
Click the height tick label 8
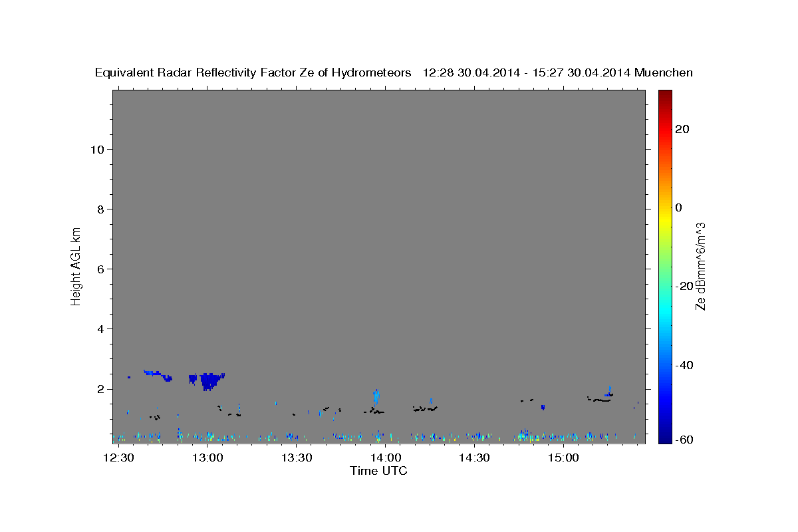tap(102, 209)
